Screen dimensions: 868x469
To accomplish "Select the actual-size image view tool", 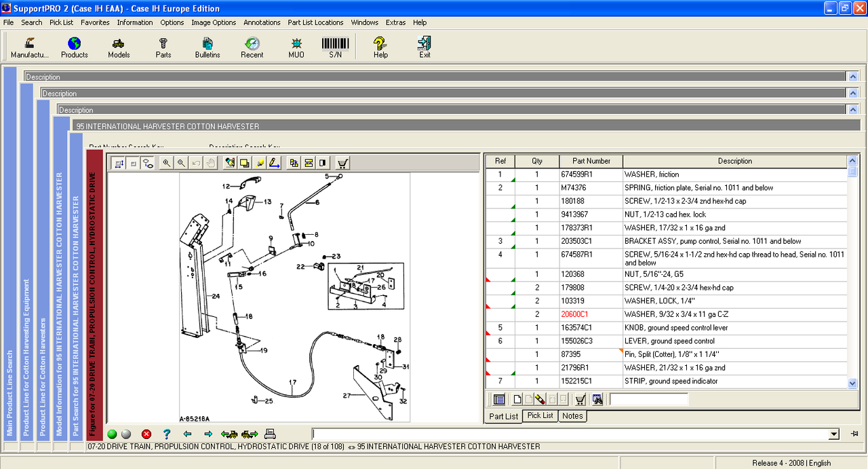I will click(133, 163).
